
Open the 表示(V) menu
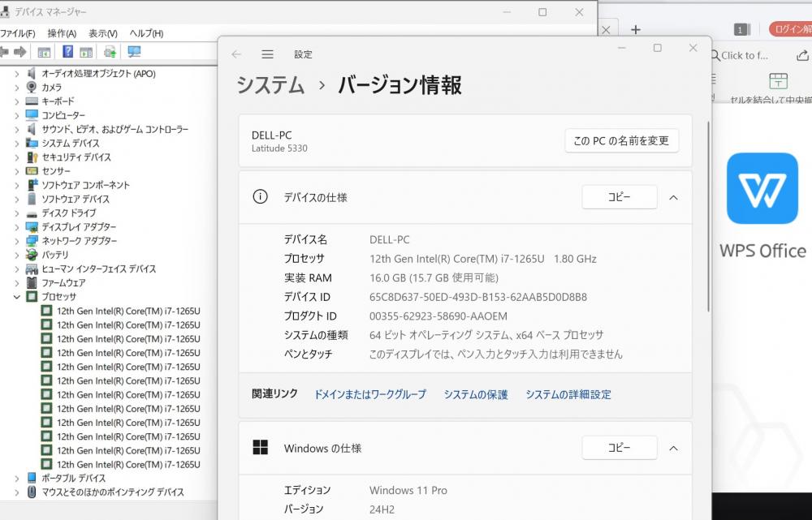tap(102, 33)
